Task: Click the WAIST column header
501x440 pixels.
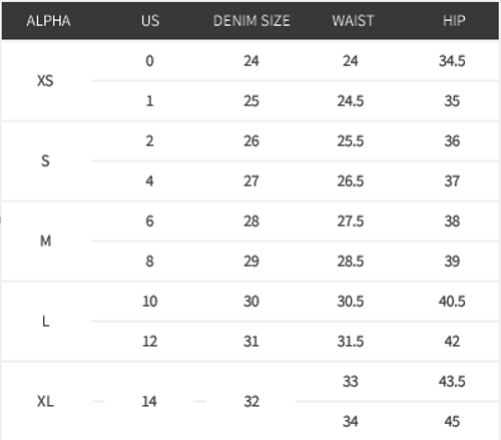Action: point(353,21)
